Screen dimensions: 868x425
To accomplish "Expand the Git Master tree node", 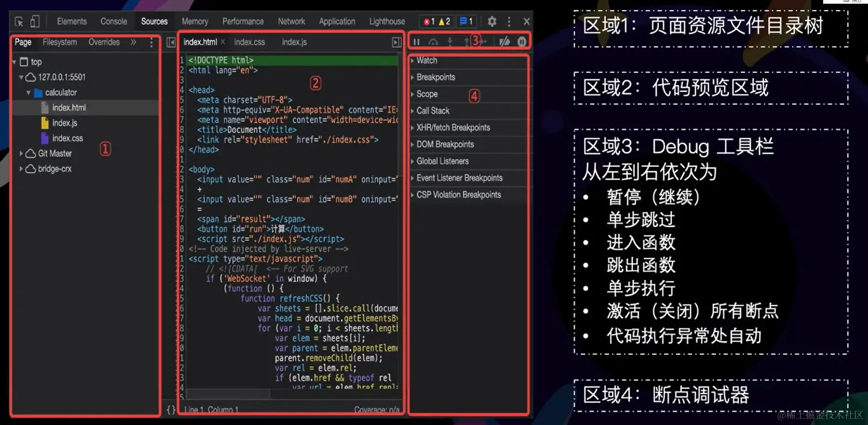I will coord(21,153).
